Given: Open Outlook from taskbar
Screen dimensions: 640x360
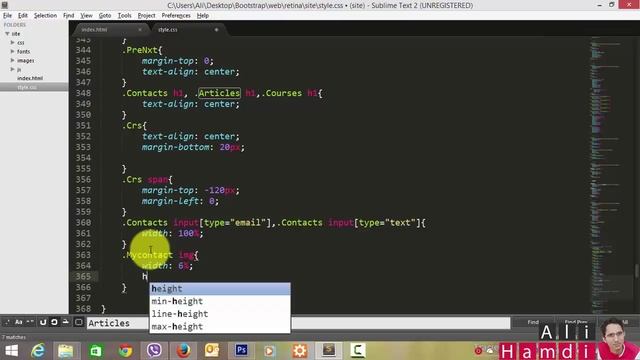Looking at the screenshot, I should (x=212, y=351).
